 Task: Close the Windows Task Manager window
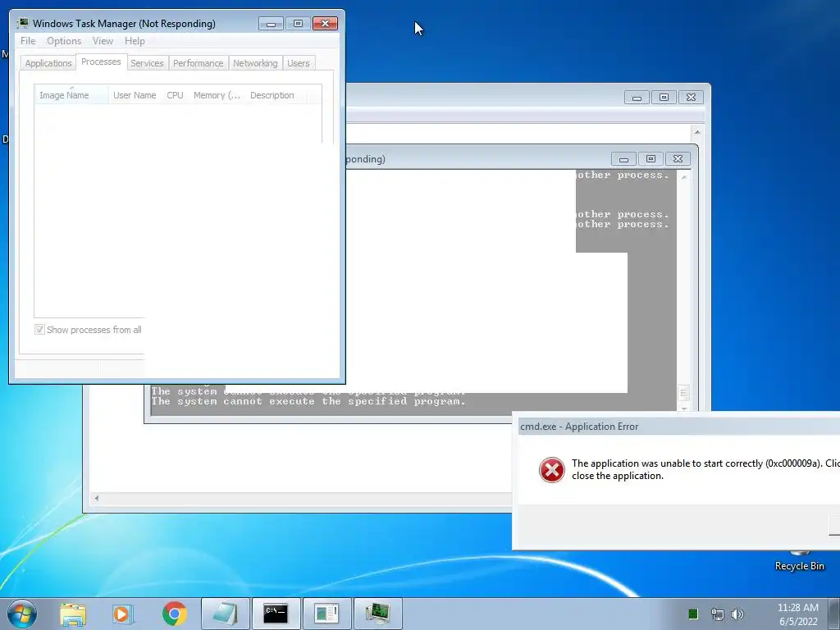point(325,24)
